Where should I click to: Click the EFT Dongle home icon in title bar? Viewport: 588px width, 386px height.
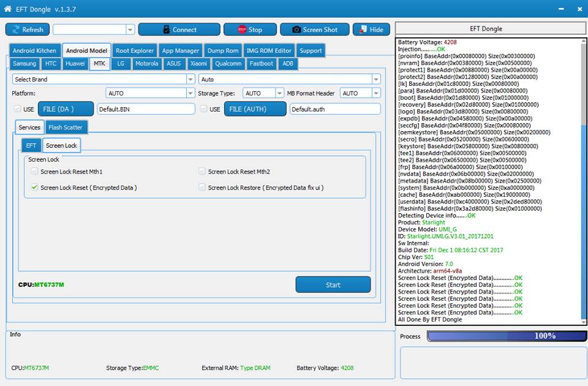tap(9, 10)
